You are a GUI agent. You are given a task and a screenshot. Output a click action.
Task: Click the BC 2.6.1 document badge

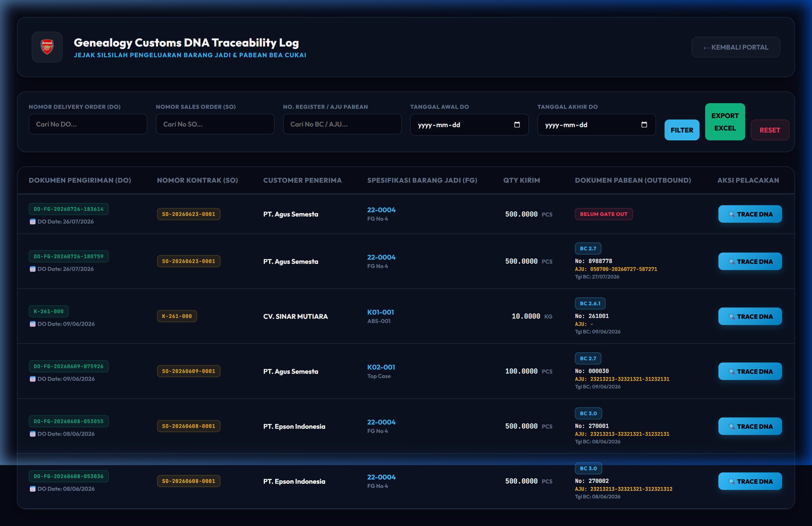pos(590,304)
